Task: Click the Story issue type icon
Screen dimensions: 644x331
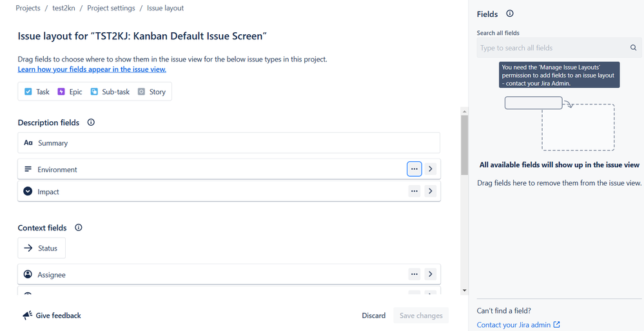Action: click(x=141, y=92)
